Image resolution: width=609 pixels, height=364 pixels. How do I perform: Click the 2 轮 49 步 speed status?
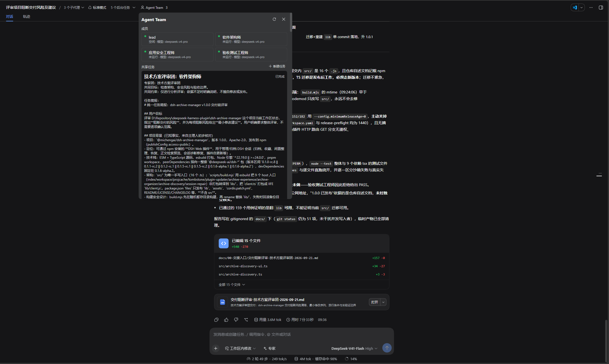tap(267, 359)
